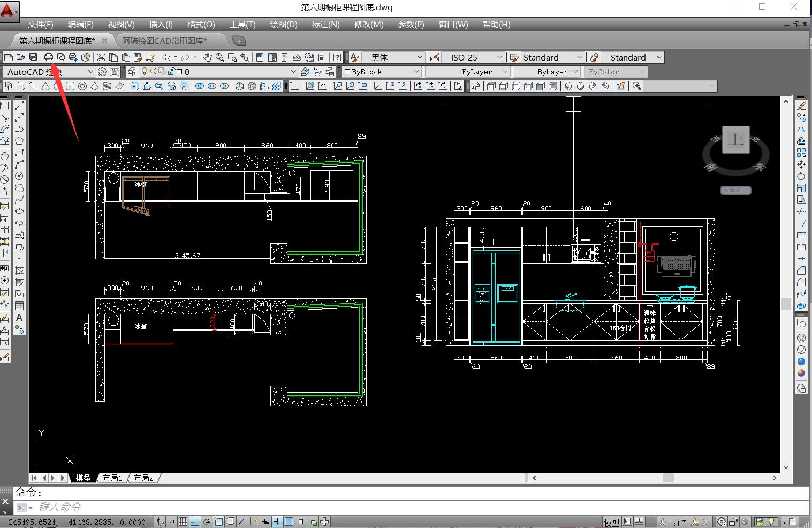Open the QuickCalc calculator icon
The image size is (812, 528).
click(x=322, y=57)
